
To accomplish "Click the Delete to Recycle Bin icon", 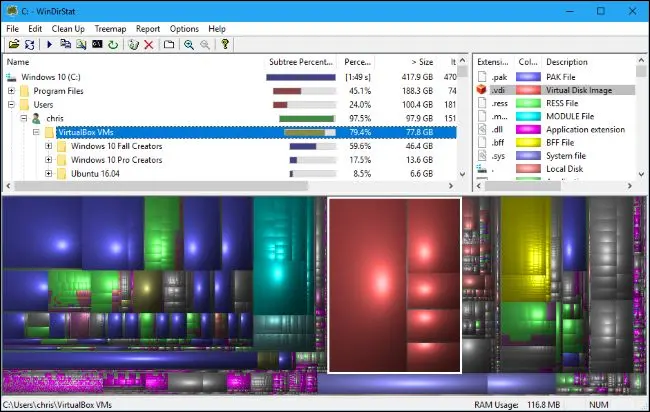I will pos(133,44).
